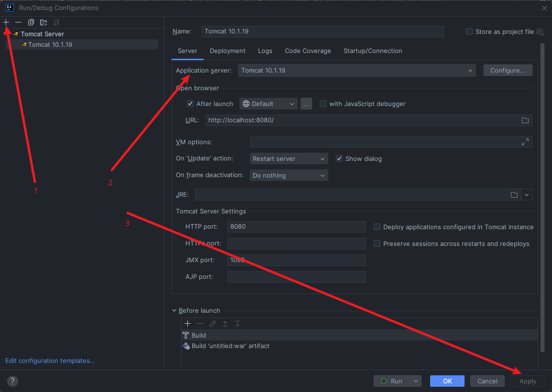Screen dimensions: 552x392
Task: Remove the selected configuration
Action: pos(18,22)
